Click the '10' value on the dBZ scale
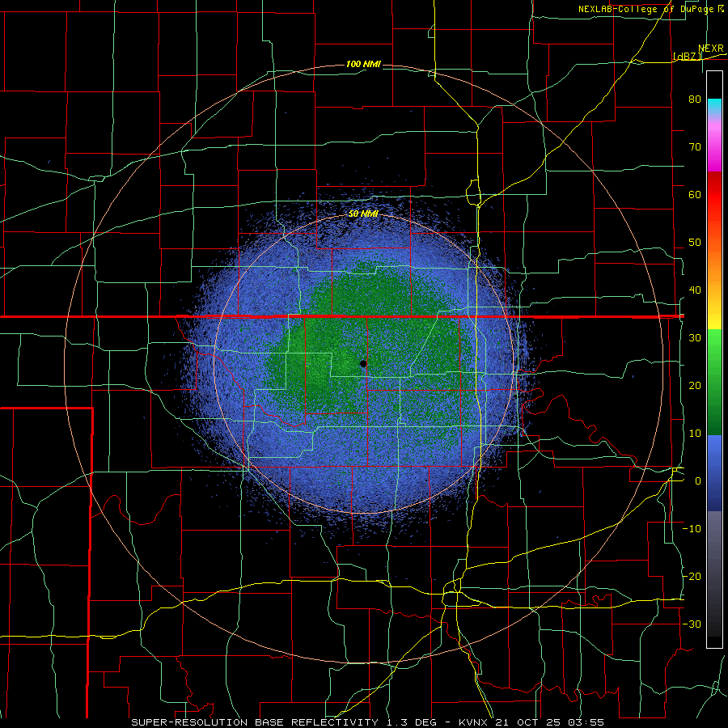 [x=695, y=434]
